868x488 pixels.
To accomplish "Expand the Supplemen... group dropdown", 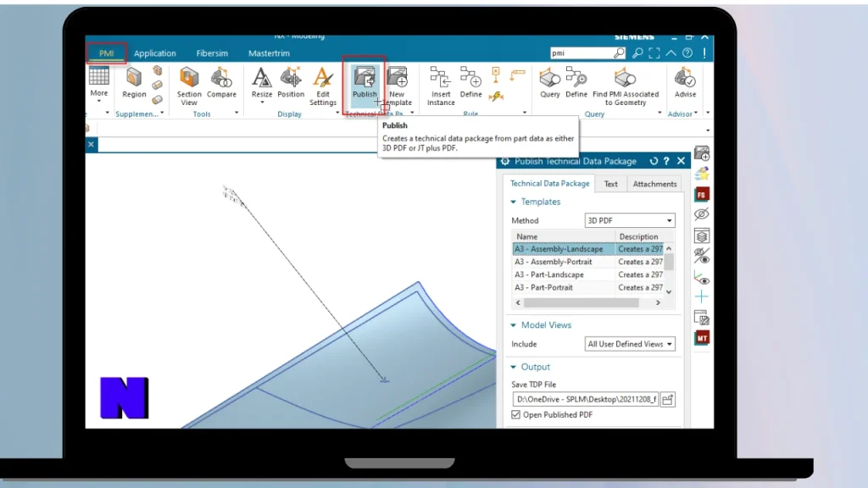I will (x=162, y=113).
